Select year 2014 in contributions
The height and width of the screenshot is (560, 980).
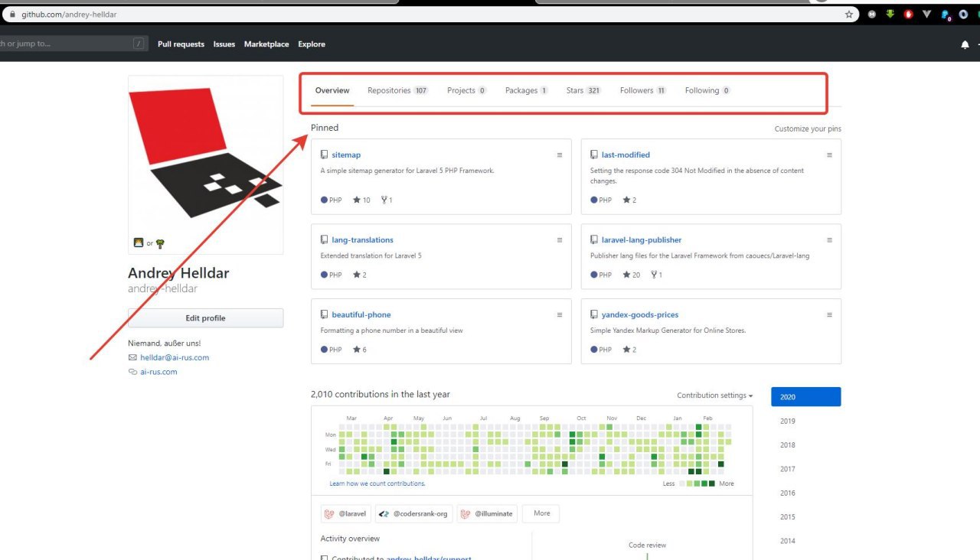pyautogui.click(x=788, y=541)
